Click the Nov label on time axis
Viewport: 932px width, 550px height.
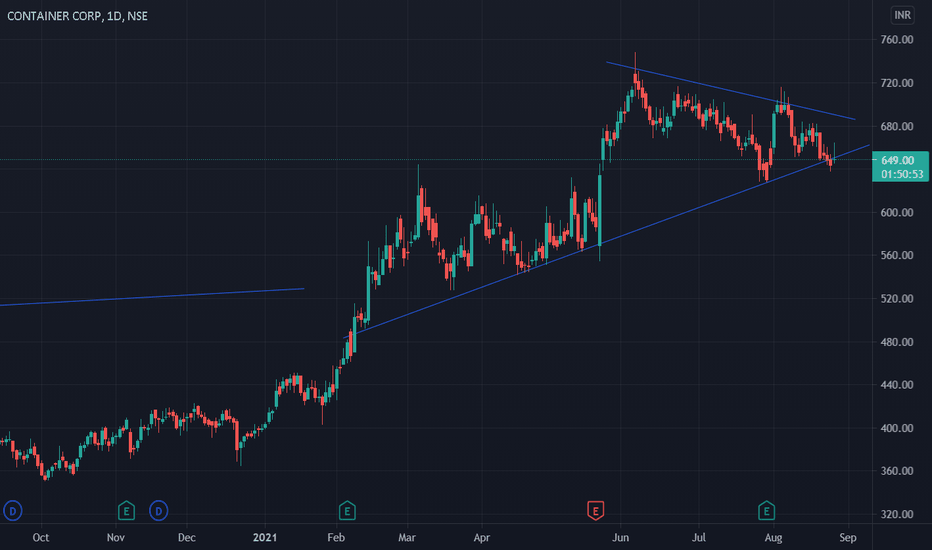tap(115, 538)
